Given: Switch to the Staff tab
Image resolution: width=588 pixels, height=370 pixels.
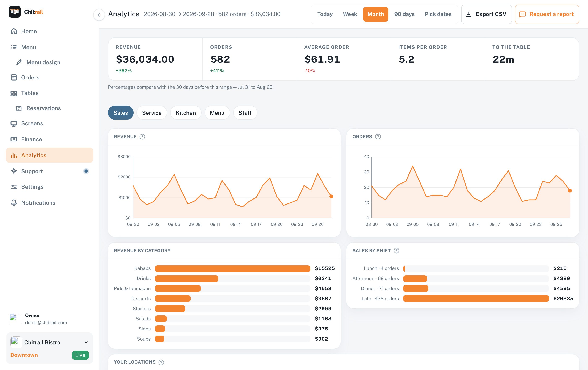Looking at the screenshot, I should (x=245, y=113).
